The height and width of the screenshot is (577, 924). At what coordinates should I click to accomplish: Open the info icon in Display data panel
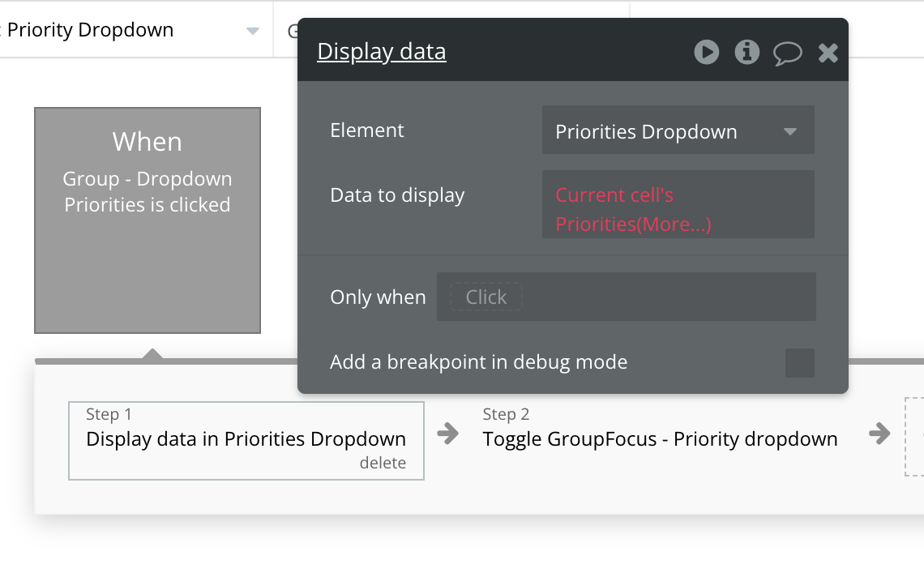coord(746,53)
